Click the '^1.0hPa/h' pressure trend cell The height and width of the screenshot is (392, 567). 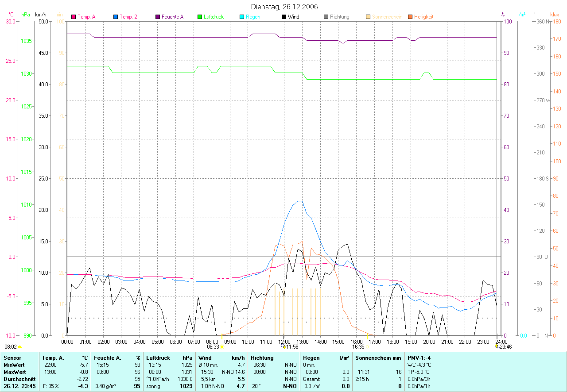[158, 379]
